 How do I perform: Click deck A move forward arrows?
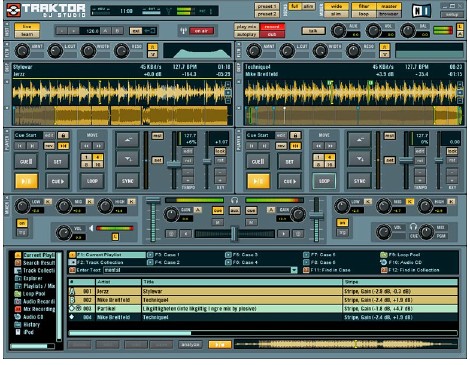(98, 146)
